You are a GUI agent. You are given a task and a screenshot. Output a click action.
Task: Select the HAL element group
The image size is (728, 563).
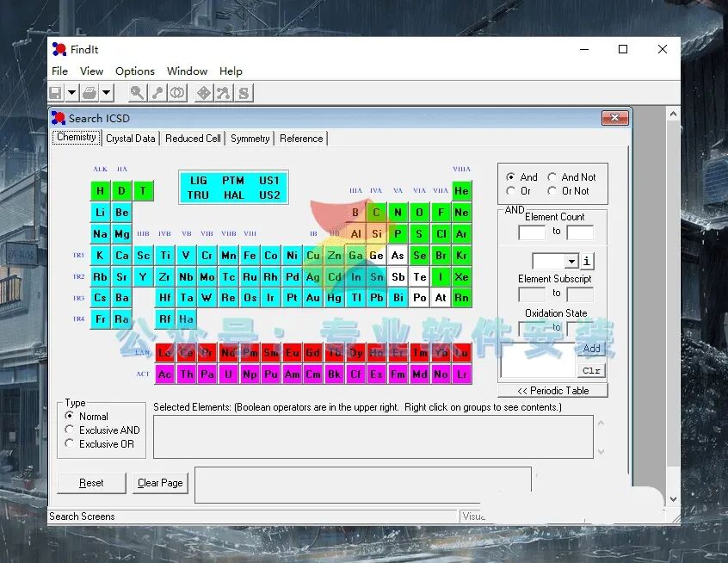tap(233, 195)
